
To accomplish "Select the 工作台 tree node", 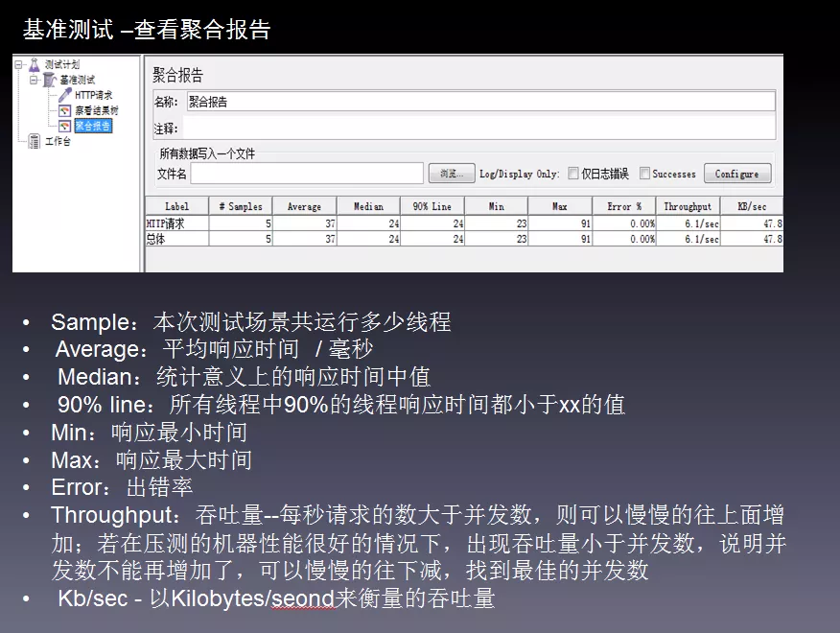I will [x=58, y=142].
